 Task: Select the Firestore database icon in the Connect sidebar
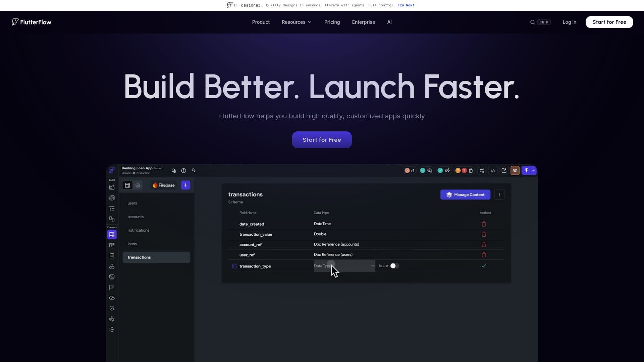click(112, 235)
